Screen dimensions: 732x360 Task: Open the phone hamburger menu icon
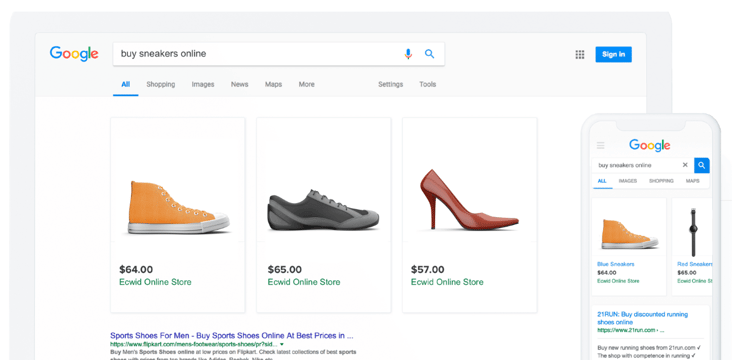click(x=601, y=146)
